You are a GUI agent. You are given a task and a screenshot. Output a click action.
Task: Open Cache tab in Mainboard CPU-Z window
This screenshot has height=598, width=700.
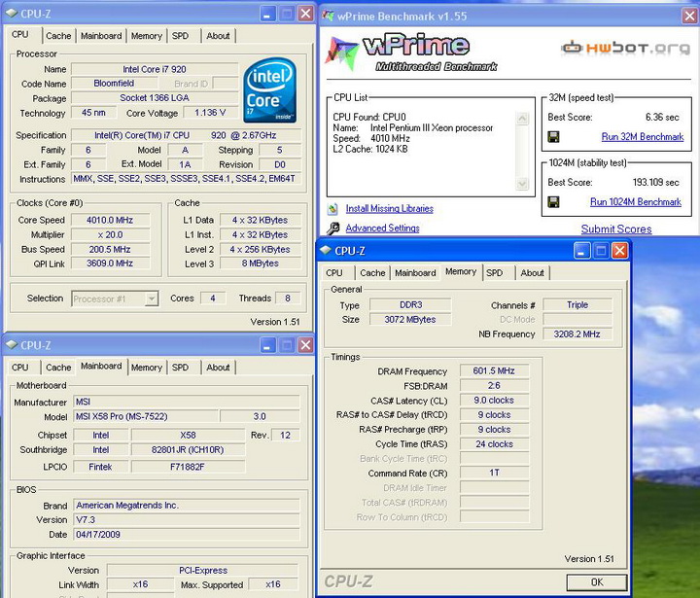point(58,368)
